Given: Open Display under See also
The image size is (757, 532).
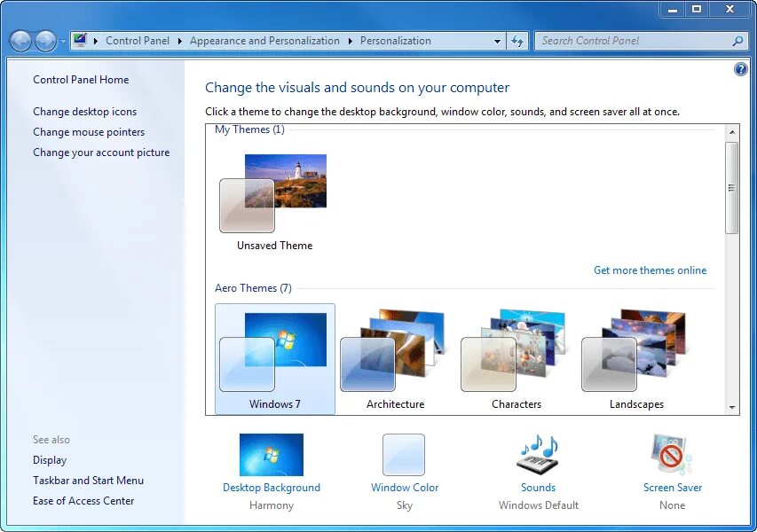Looking at the screenshot, I should (x=50, y=460).
